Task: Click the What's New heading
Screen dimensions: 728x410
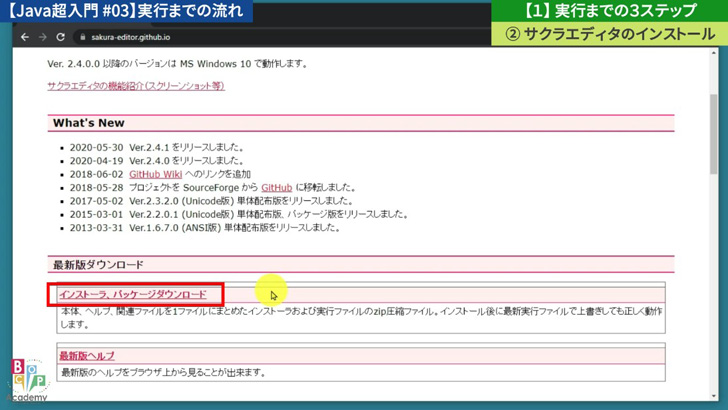Action: (89, 123)
